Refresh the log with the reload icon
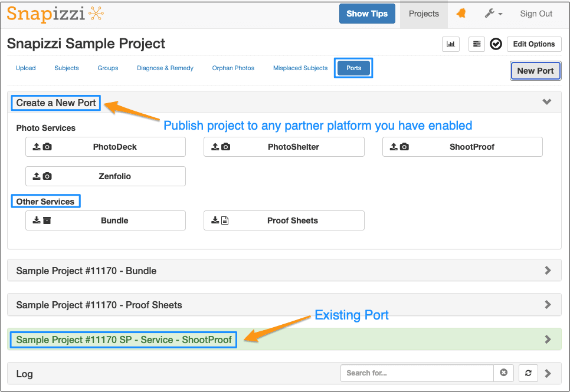 528,373
